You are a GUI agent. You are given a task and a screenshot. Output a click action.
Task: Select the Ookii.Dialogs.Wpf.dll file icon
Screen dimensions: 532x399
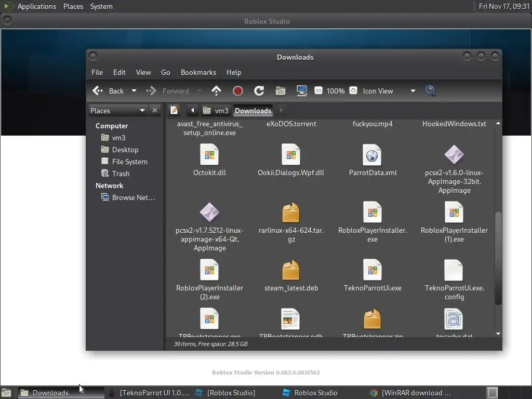tap(291, 155)
